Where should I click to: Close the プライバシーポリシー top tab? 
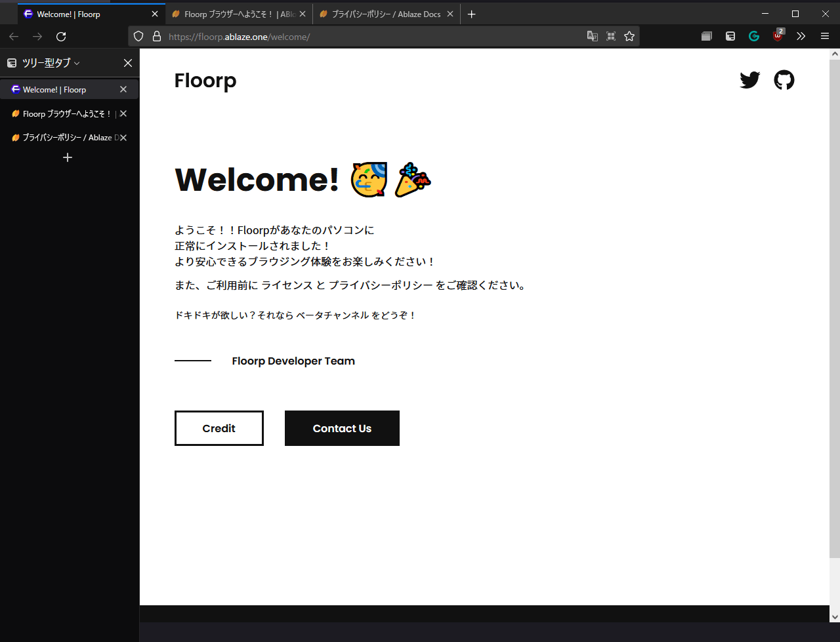click(x=450, y=14)
